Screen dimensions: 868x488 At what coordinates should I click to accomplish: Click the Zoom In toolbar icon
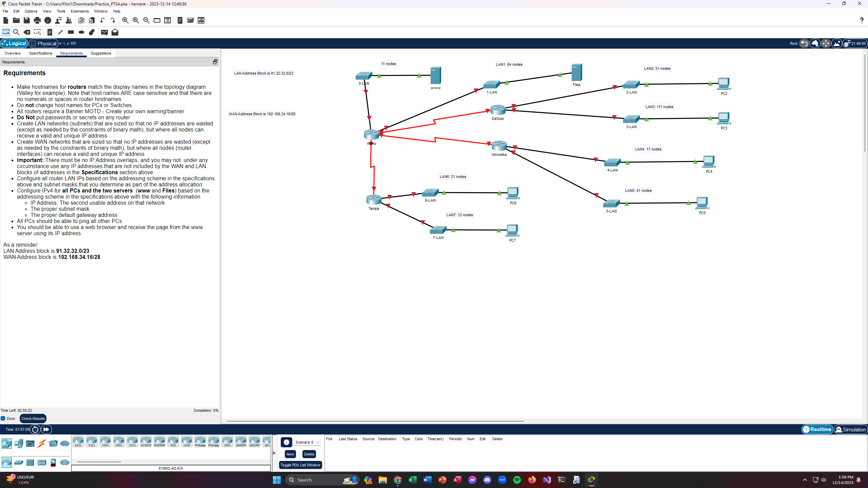125,20
